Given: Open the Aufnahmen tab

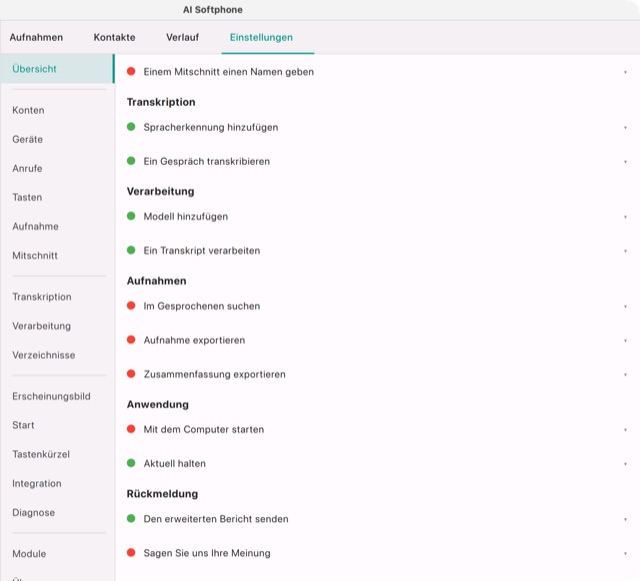Looking at the screenshot, I should click(x=36, y=37).
